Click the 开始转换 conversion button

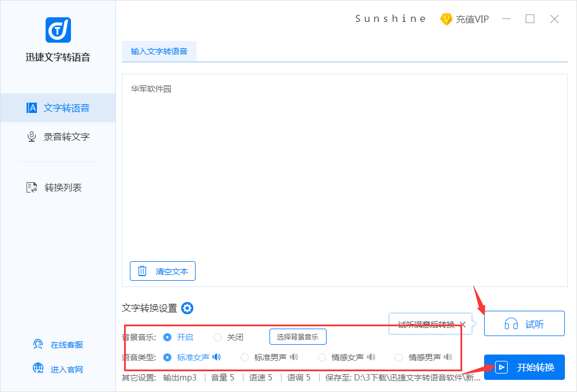[x=524, y=367]
